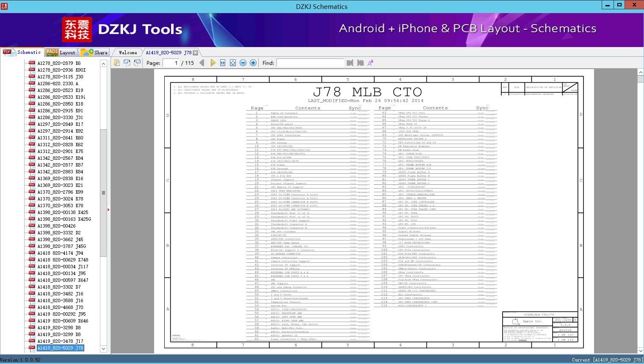Click the PDF icon beside A1418_820-3302 D7
This screenshot has width=644, height=364.
point(32,287)
